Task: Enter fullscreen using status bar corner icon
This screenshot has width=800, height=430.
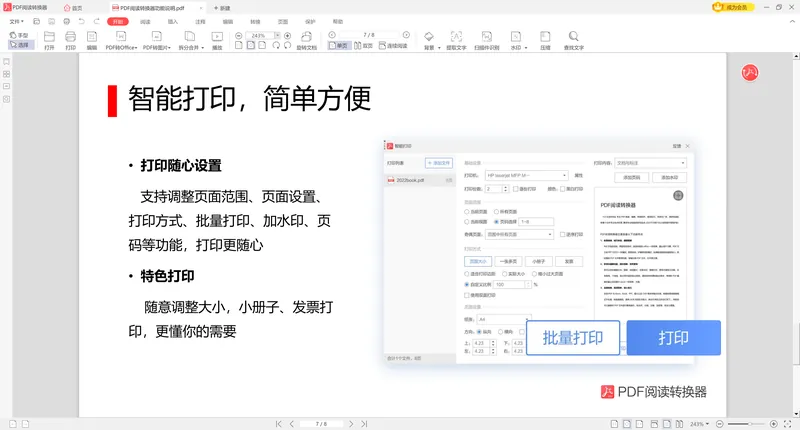Action: pyautogui.click(x=787, y=424)
